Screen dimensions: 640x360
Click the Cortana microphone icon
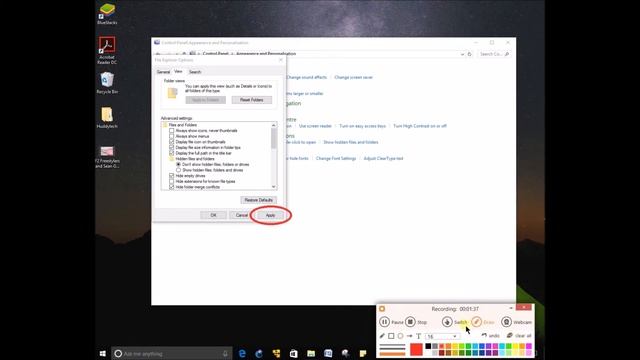pyautogui.click(x=225, y=353)
